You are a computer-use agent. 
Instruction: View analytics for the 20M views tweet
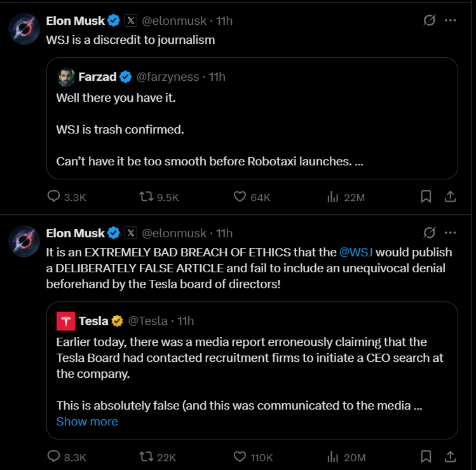(x=332, y=457)
